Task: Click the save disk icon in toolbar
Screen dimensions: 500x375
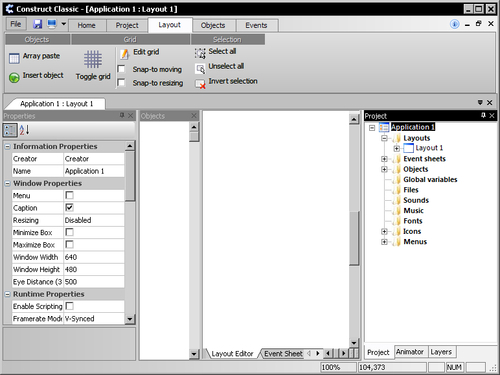Action: pos(37,24)
